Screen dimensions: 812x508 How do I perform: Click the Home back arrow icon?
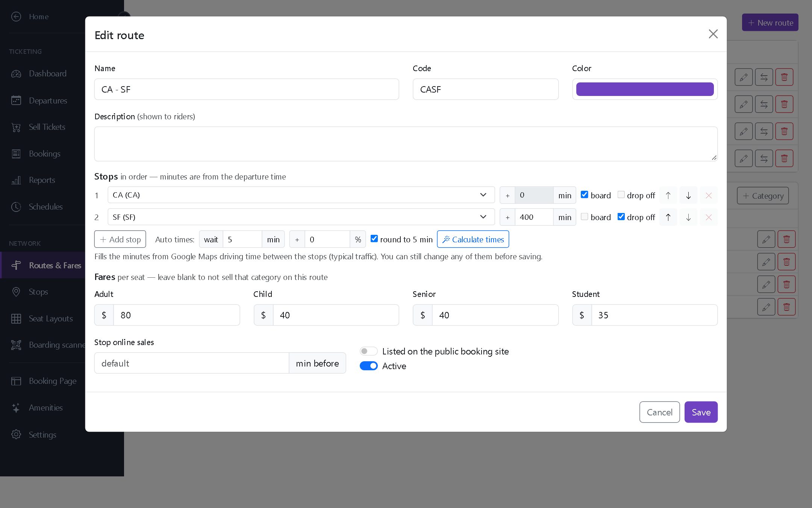point(16,17)
